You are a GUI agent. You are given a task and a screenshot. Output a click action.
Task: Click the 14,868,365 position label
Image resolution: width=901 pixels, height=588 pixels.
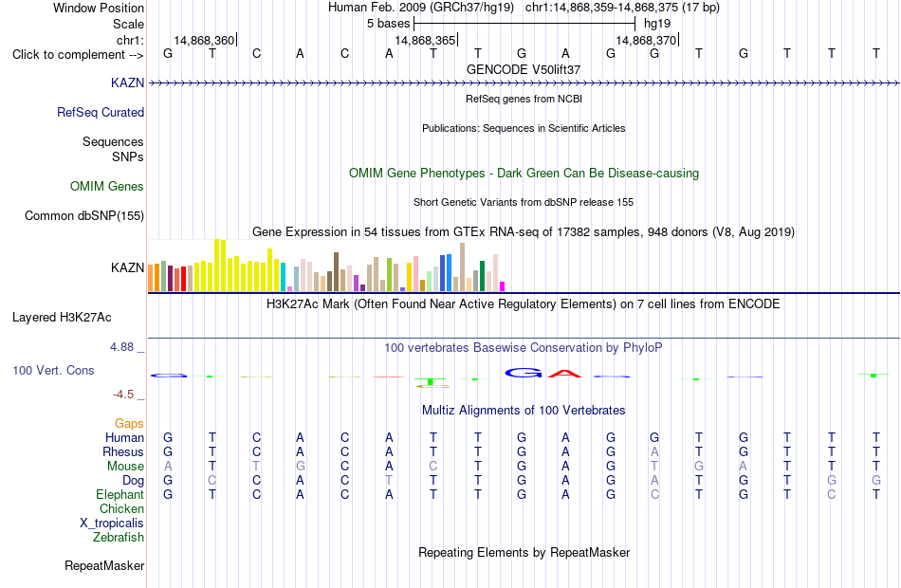pos(425,40)
